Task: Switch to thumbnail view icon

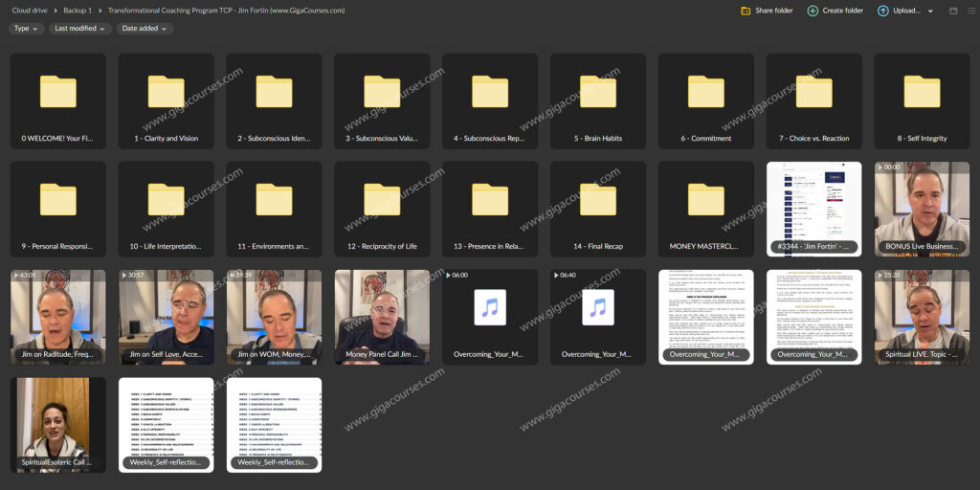Action: [953, 11]
